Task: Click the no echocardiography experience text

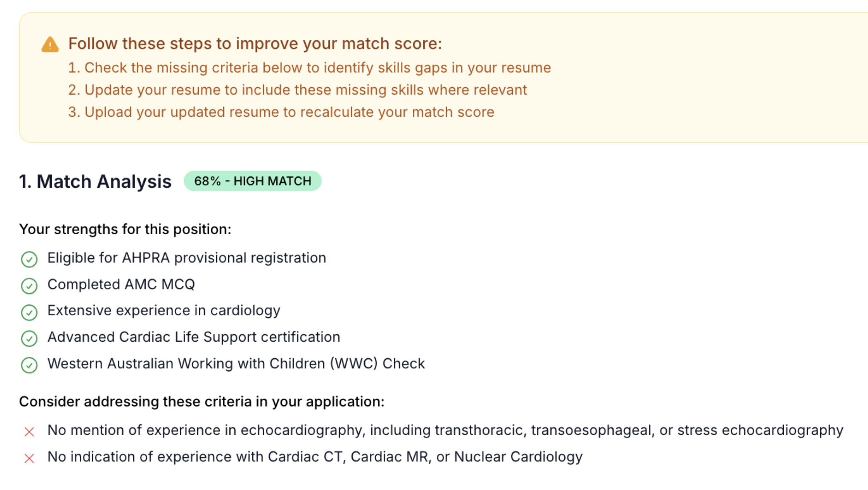Action: [x=445, y=430]
